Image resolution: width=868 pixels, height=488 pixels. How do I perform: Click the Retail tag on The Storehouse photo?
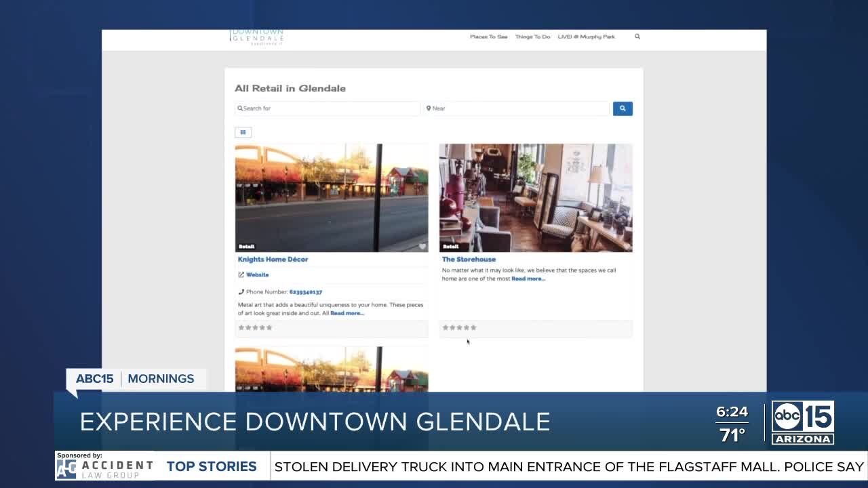pyautogui.click(x=450, y=247)
